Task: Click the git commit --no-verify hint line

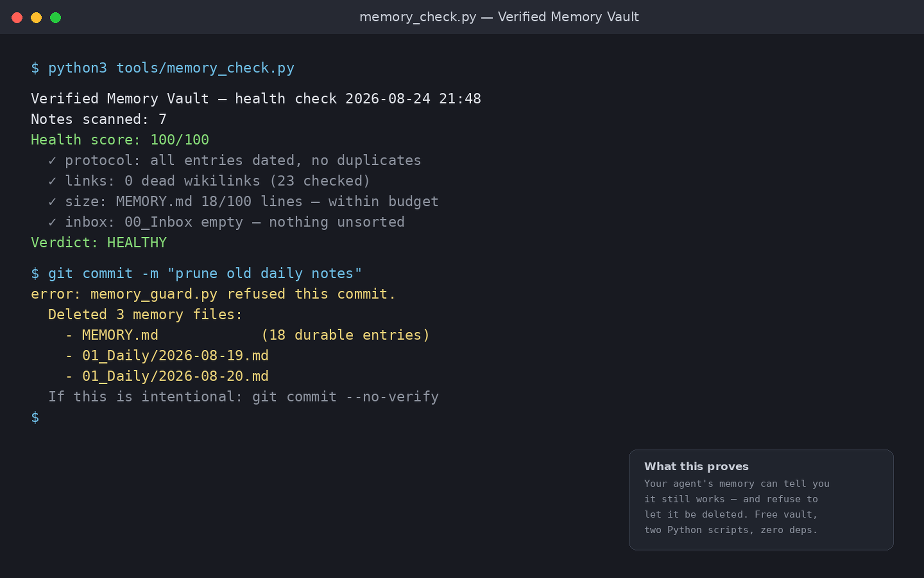Action: point(243,397)
